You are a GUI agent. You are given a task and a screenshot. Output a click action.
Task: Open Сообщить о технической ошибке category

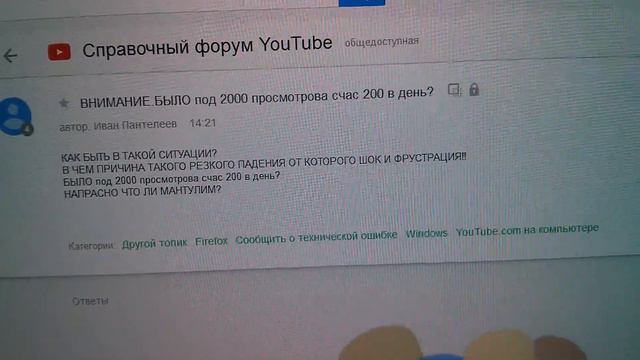coord(316,238)
